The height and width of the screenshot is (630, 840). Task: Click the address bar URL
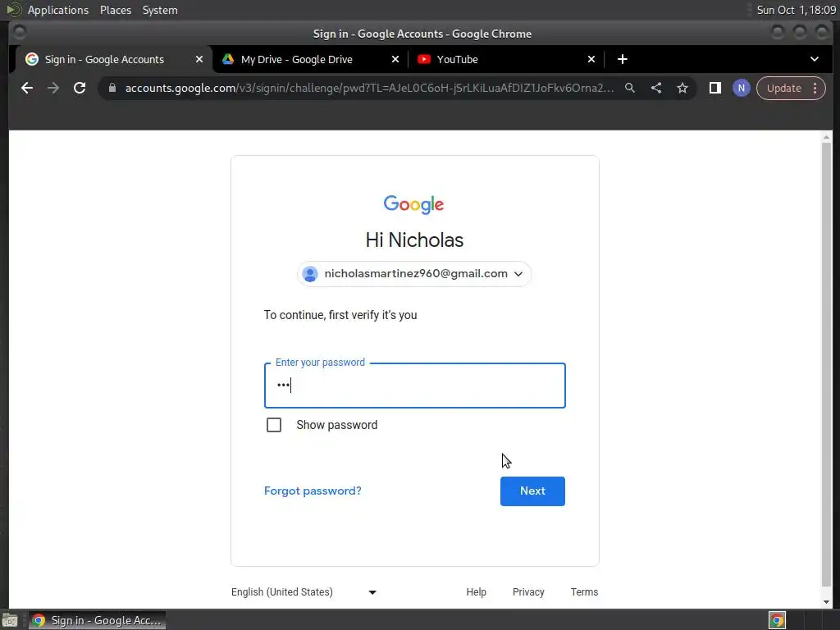point(369,88)
